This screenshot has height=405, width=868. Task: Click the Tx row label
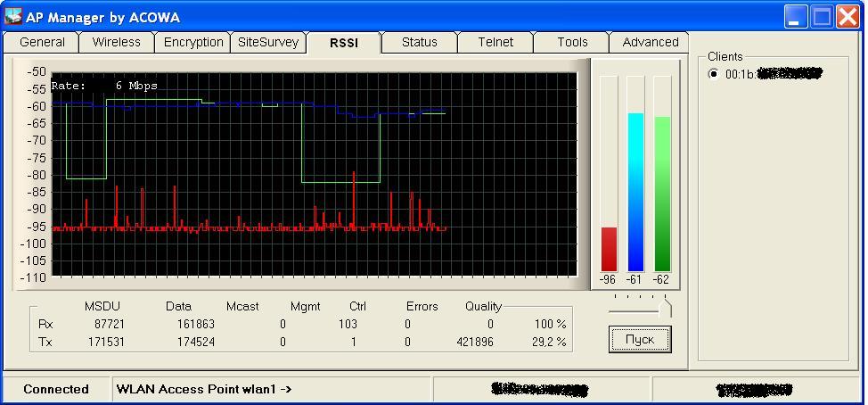[45, 343]
